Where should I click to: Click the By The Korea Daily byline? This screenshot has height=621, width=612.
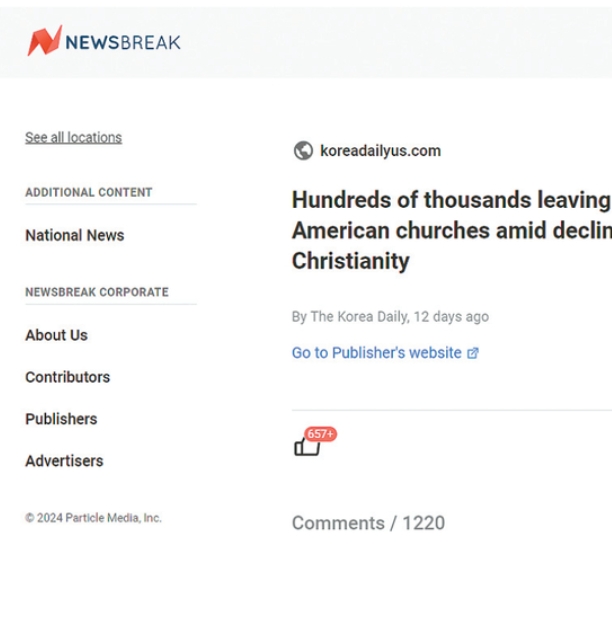point(349,317)
